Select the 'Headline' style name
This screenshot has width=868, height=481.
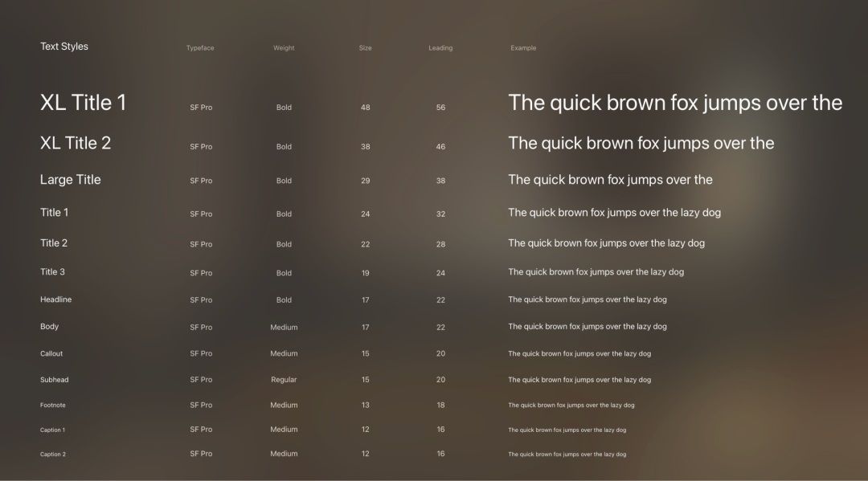(x=56, y=299)
